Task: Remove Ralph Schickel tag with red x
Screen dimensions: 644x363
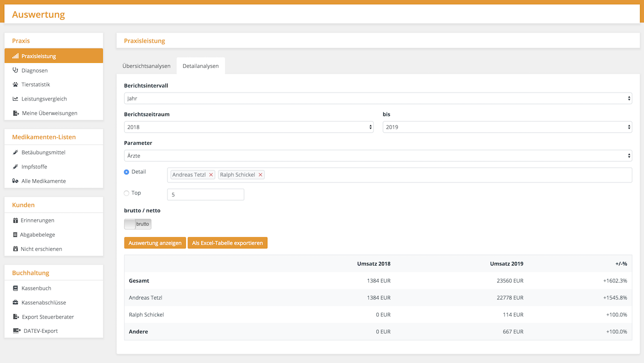Action: [x=260, y=175]
